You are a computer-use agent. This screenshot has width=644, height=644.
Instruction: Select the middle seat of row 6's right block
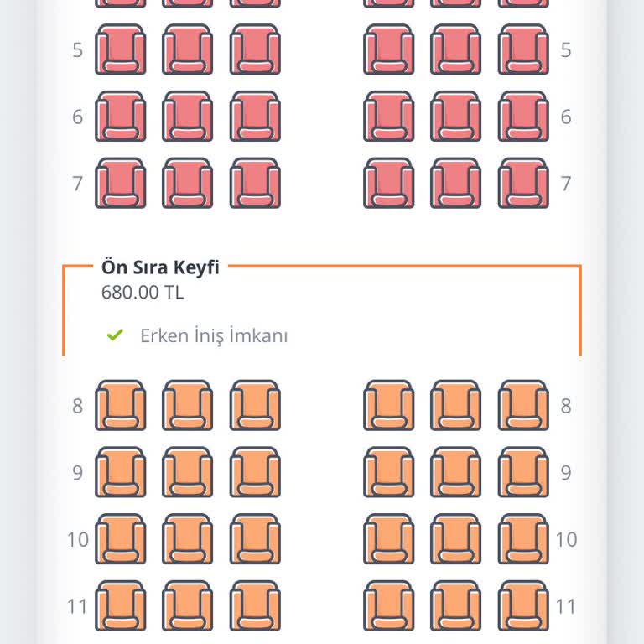coord(456,117)
